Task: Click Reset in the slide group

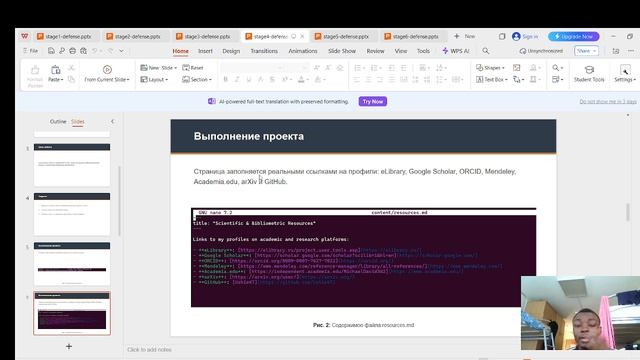Action: coord(193,68)
